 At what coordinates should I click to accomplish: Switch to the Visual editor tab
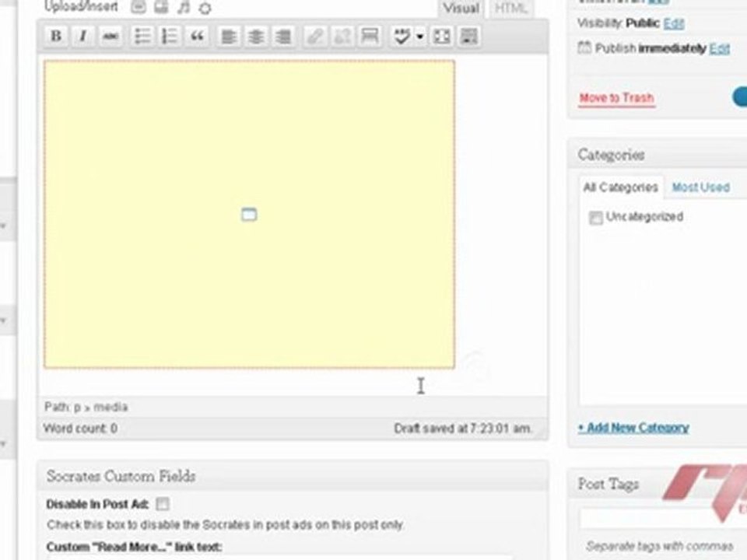point(461,9)
